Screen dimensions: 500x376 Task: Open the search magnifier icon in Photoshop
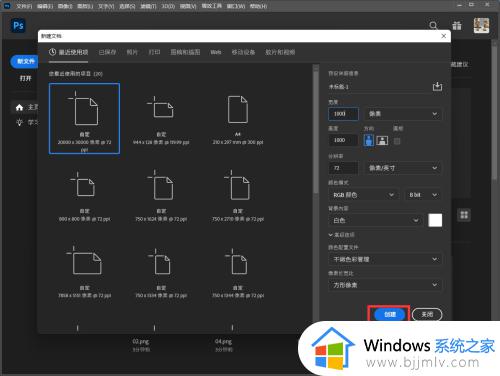[x=433, y=26]
